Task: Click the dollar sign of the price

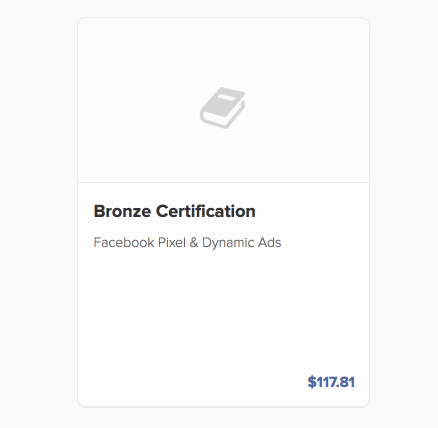Action: tap(312, 382)
